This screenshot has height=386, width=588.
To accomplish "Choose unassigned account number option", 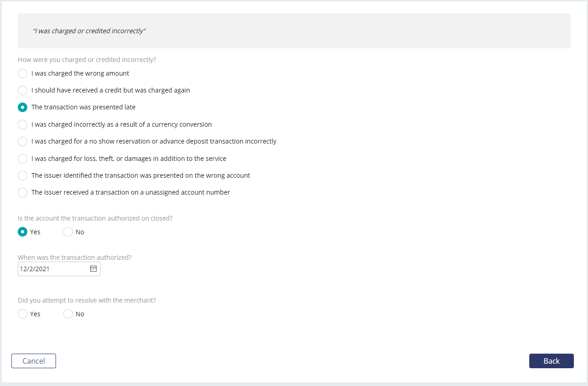I will coord(22,193).
